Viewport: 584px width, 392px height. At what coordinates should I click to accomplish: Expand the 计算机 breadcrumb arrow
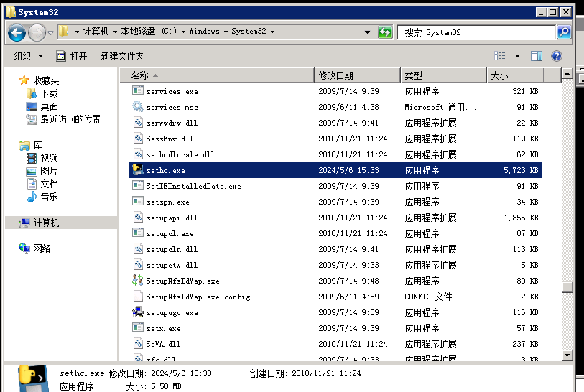(77, 32)
